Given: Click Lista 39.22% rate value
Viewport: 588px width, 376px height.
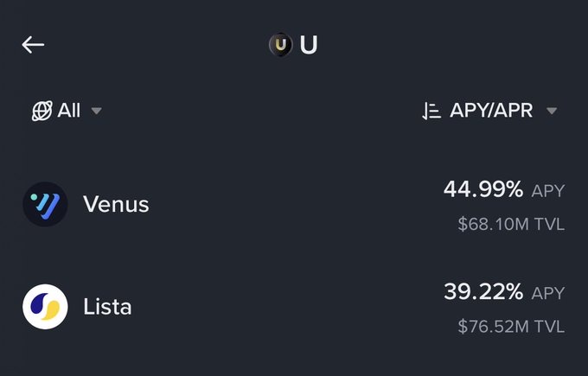Looking at the screenshot, I should pos(483,292).
